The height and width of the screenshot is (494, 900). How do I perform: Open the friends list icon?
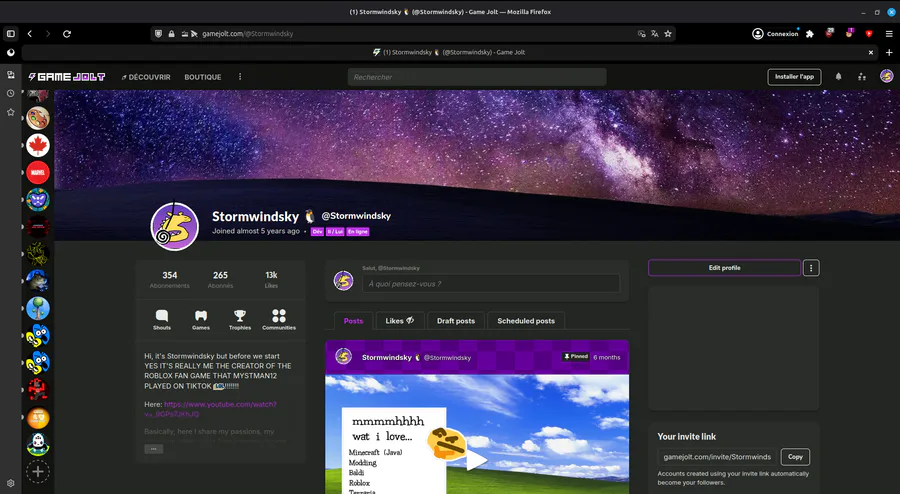click(862, 77)
